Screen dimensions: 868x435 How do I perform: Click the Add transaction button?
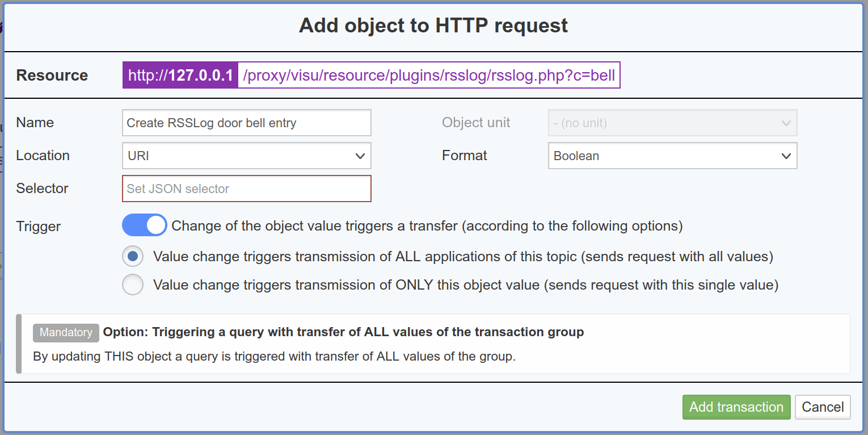tap(736, 407)
